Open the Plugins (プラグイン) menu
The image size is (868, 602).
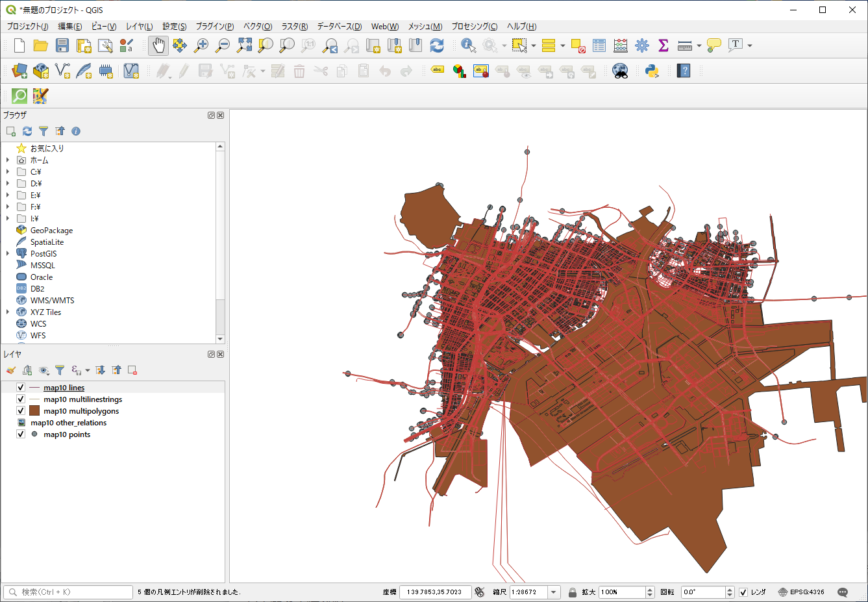[x=214, y=27]
